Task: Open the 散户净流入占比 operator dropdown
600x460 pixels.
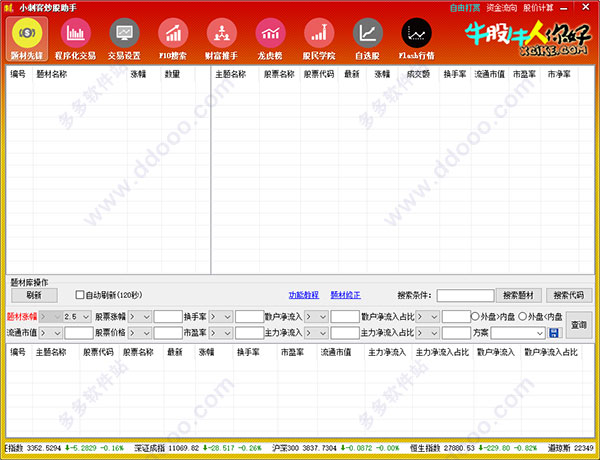Action: pos(427,317)
